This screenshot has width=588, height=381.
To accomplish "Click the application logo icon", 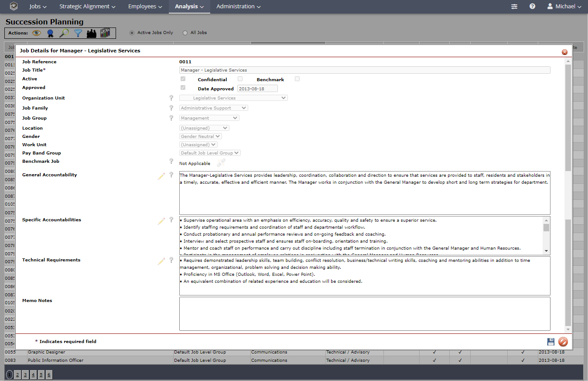I will pyautogui.click(x=14, y=7).
